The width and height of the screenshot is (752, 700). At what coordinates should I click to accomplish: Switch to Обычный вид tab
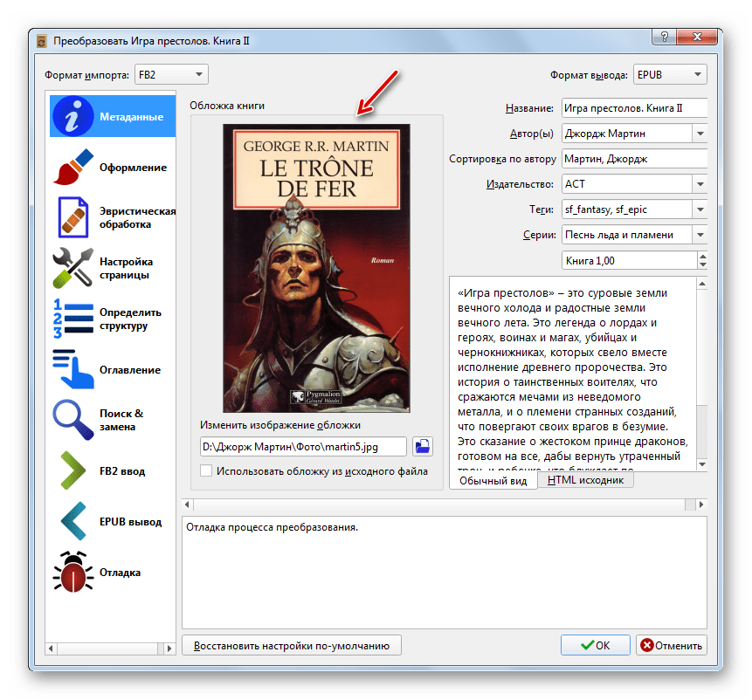pos(493,481)
